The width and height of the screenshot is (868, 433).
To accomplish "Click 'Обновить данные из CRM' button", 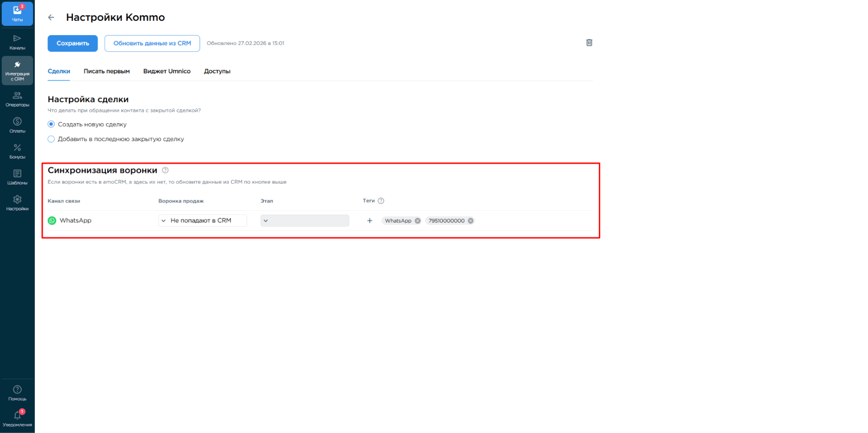I will [x=152, y=43].
